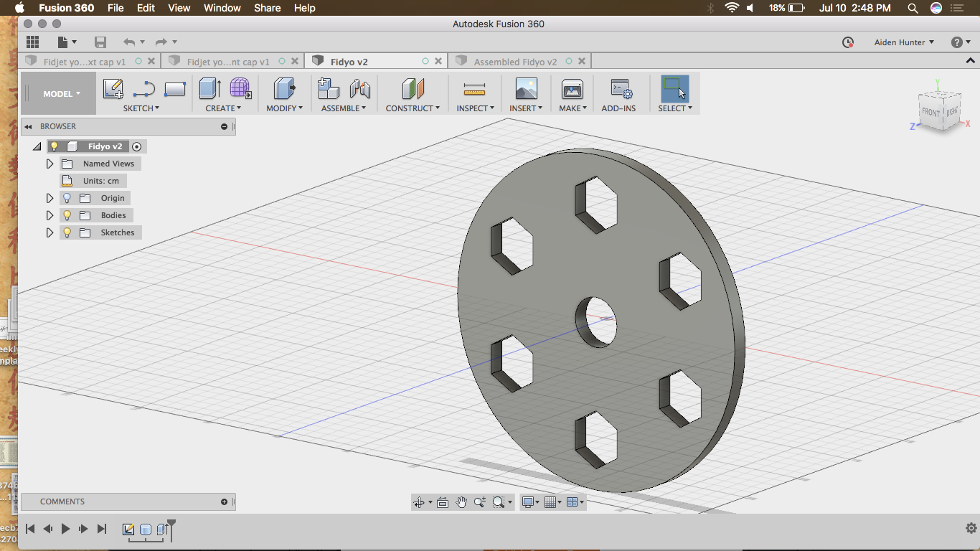Choose the Spline sketch tool icon

click(x=144, y=89)
